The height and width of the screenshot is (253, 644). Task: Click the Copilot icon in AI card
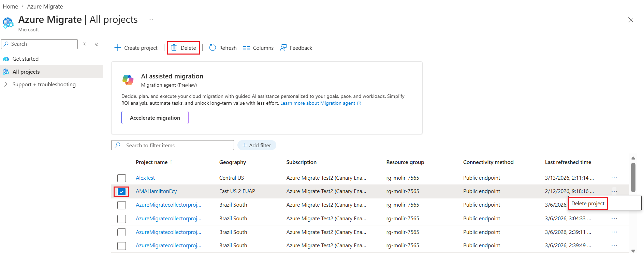(x=128, y=80)
